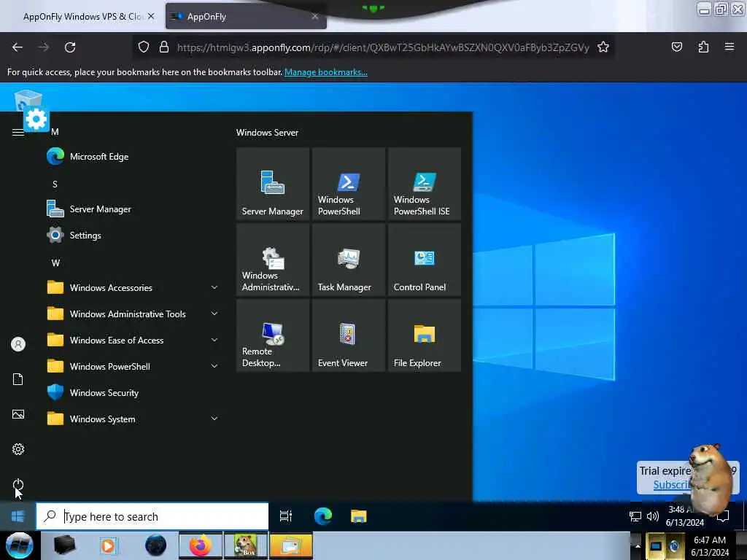Open the Firefox extensions button

point(703,47)
